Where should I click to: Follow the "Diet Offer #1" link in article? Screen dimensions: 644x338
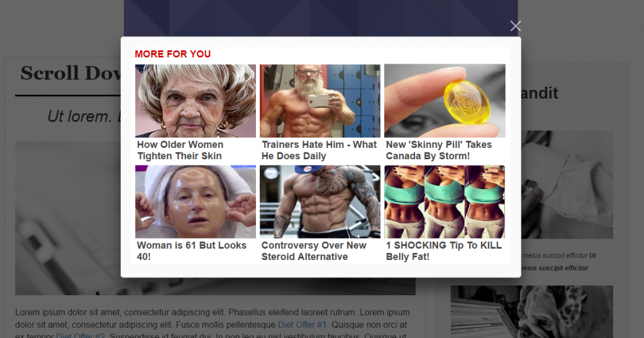(x=303, y=324)
